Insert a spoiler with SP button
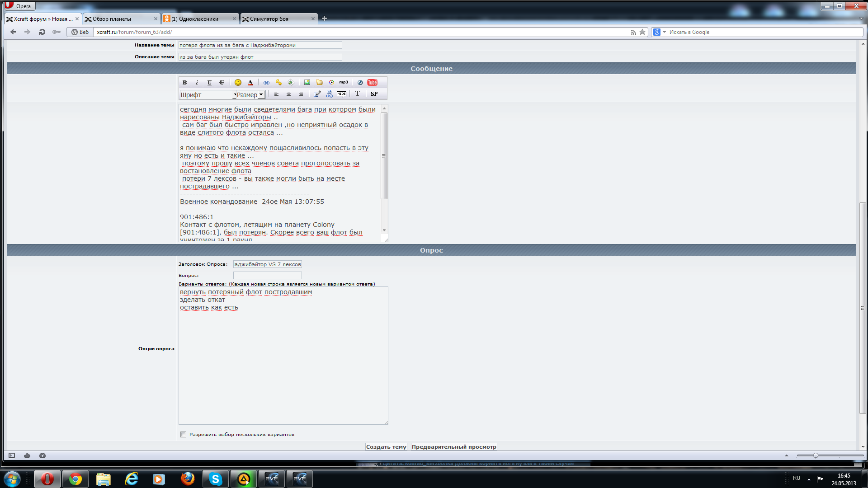868x488 pixels. pos(374,94)
